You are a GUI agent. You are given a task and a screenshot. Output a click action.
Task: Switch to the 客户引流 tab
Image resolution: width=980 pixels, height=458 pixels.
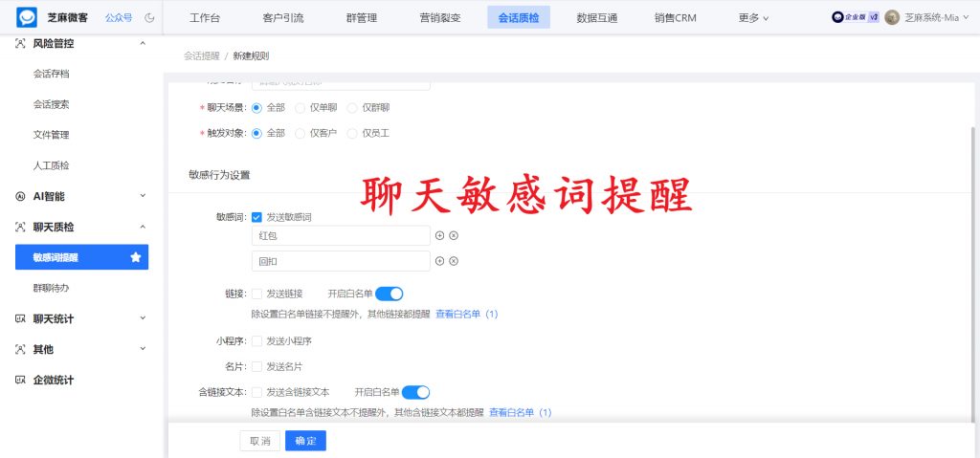click(x=282, y=17)
